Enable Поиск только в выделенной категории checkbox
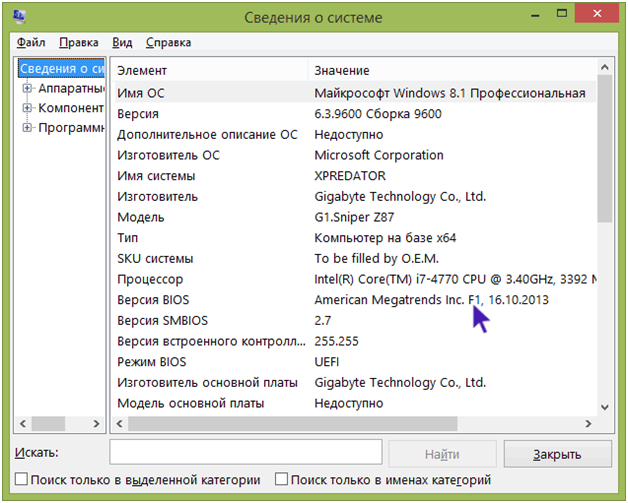Image resolution: width=628 pixels, height=503 pixels. click(x=22, y=480)
